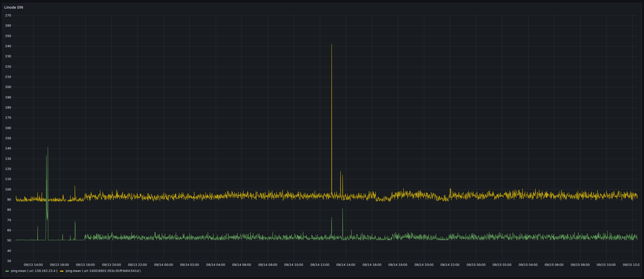Click the 09/15 10:00 time axis label
The height and width of the screenshot is (279, 644).
pyautogui.click(x=606, y=265)
